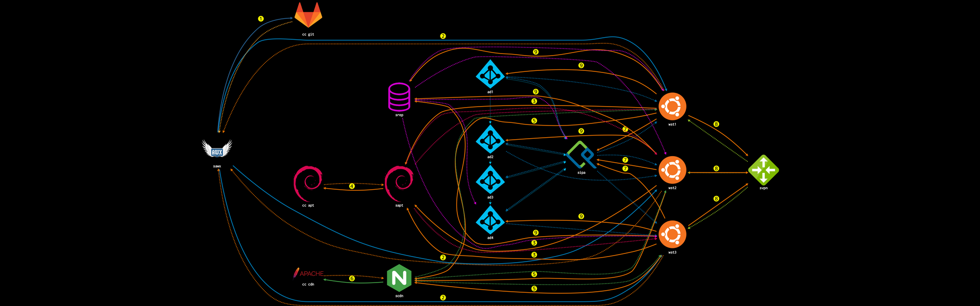Select the 'ad2' label
Image resolution: width=980 pixels, height=306 pixels.
click(490, 157)
